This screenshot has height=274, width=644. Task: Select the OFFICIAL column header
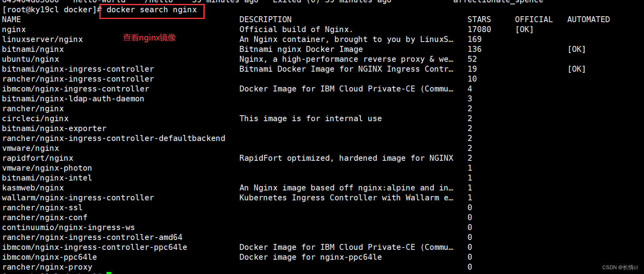534,19
